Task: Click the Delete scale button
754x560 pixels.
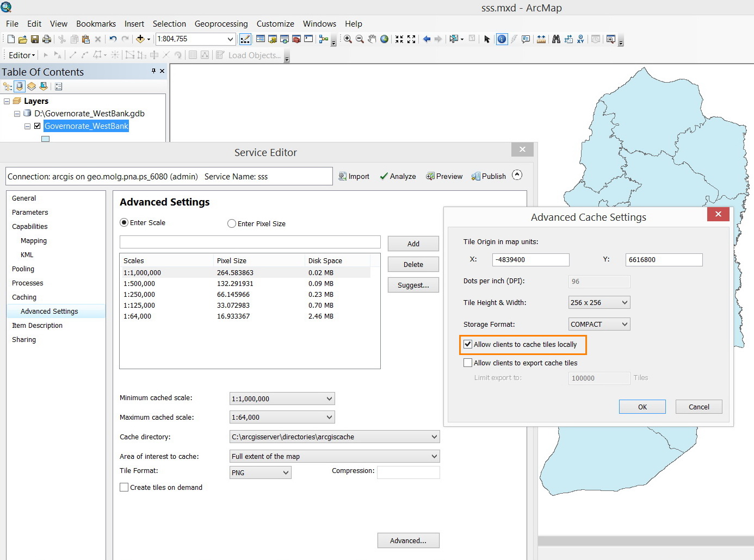Action: (413, 264)
